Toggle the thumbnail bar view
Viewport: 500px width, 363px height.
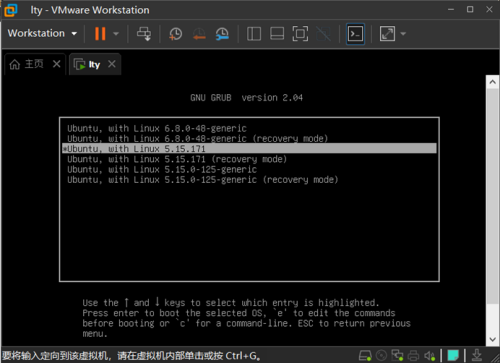click(277, 34)
